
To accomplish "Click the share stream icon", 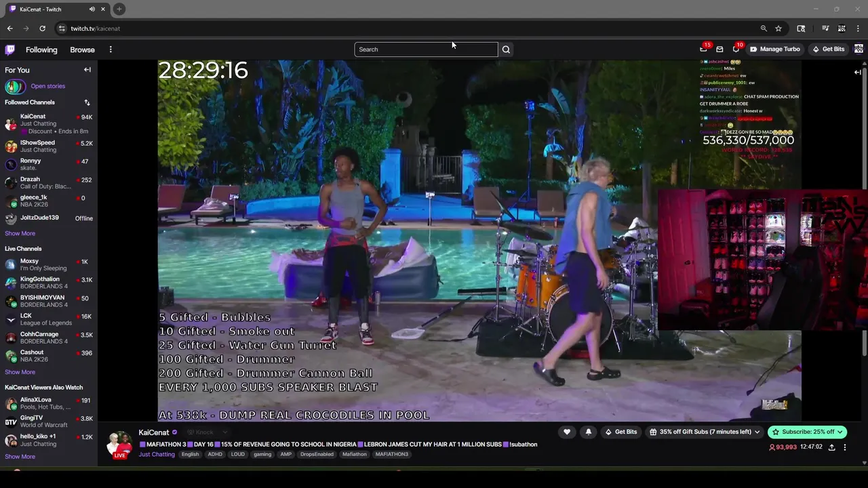I will [832, 447].
